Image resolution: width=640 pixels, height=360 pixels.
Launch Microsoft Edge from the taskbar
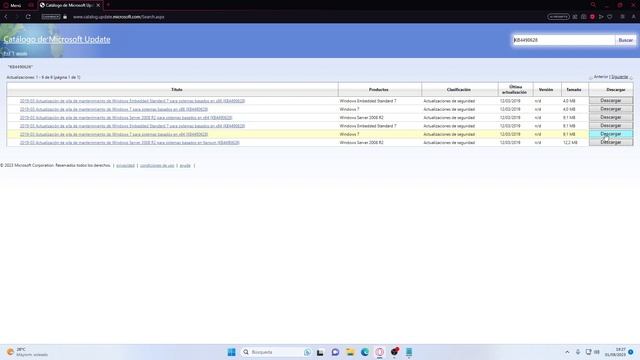tap(364, 352)
